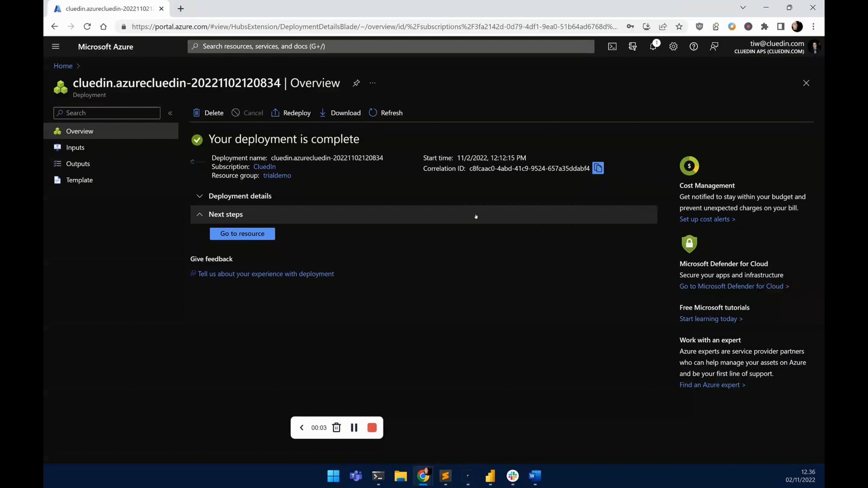Reload the browser page
Viewport: 868px width, 488px height.
[x=87, y=26]
